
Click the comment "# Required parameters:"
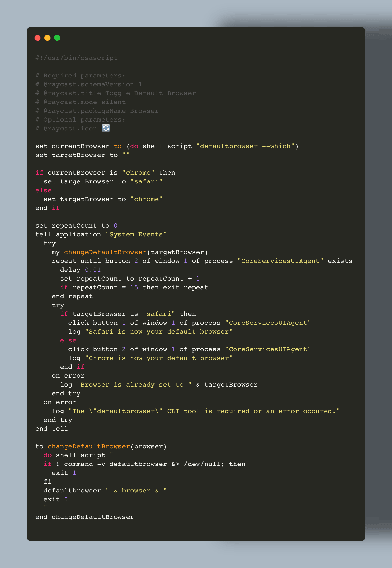click(x=80, y=76)
